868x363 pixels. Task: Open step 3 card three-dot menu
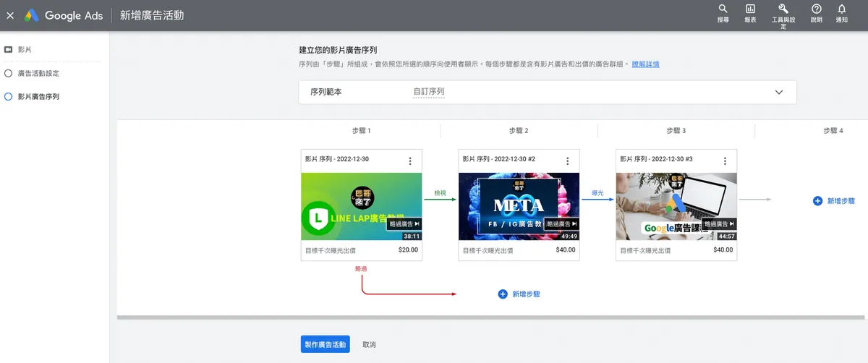click(725, 161)
